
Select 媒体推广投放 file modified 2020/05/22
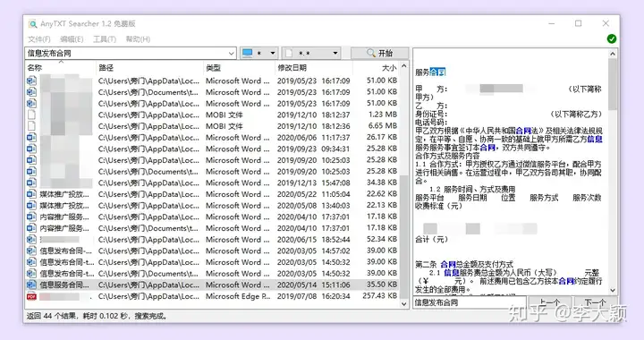64,194
